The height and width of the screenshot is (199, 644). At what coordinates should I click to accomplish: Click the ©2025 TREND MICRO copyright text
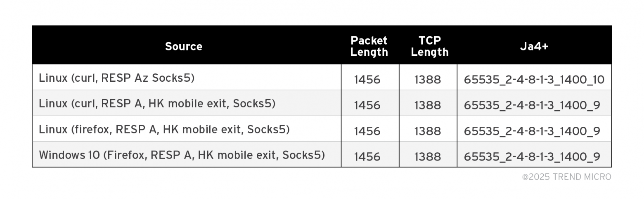click(566, 177)
